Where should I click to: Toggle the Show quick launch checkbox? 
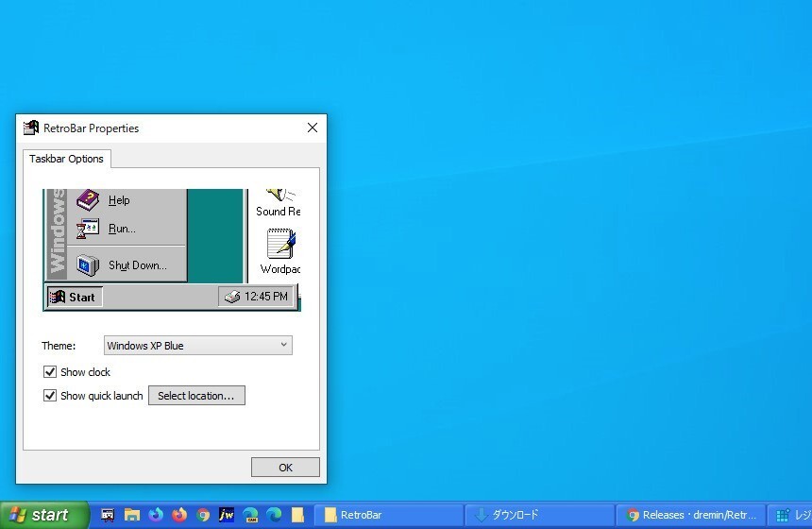[x=50, y=396]
